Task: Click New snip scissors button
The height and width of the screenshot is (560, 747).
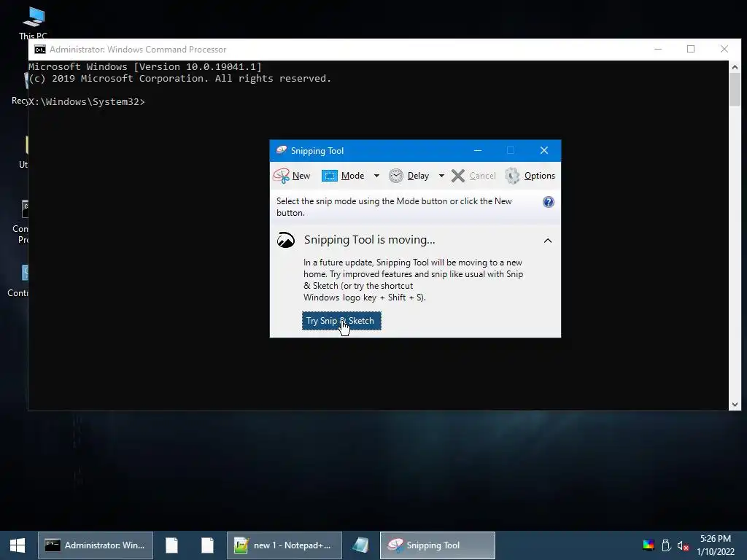Action: pos(292,176)
